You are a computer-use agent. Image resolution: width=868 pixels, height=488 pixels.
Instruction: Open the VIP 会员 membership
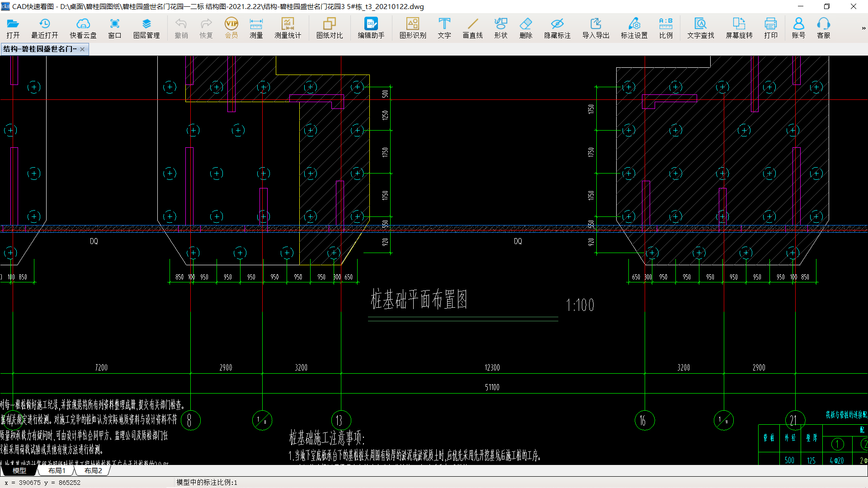pyautogui.click(x=231, y=28)
